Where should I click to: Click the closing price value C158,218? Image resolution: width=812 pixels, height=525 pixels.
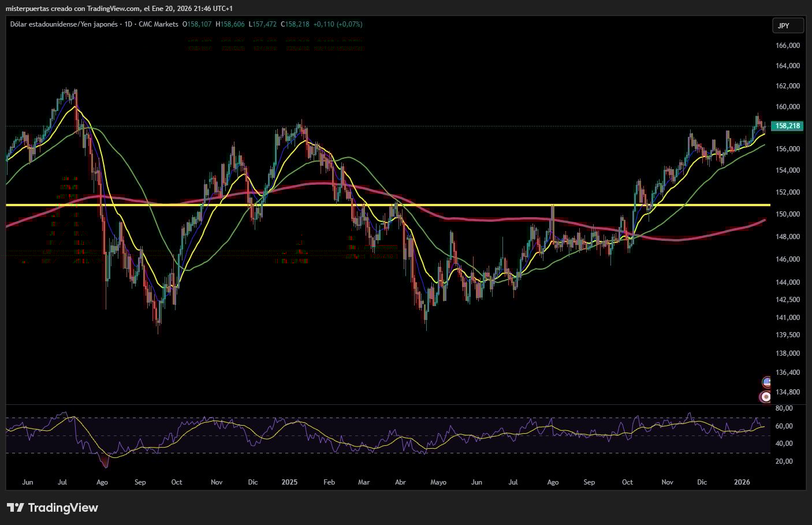[x=295, y=24]
